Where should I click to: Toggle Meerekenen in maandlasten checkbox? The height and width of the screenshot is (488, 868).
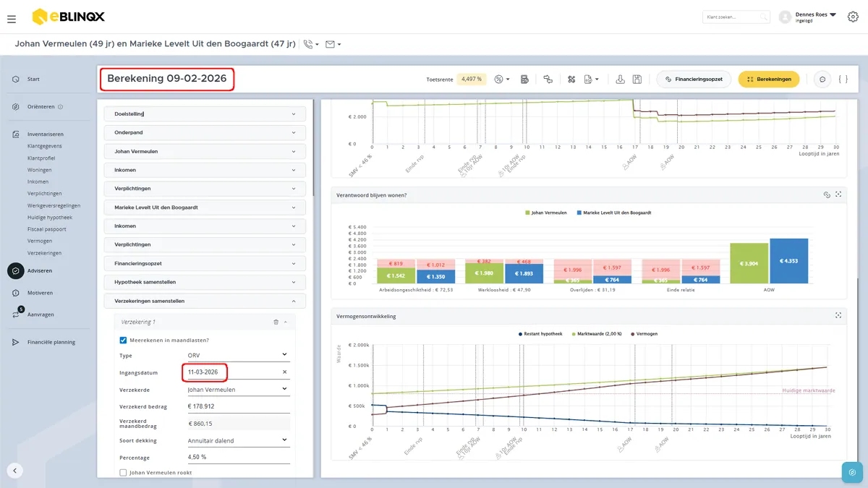(123, 340)
